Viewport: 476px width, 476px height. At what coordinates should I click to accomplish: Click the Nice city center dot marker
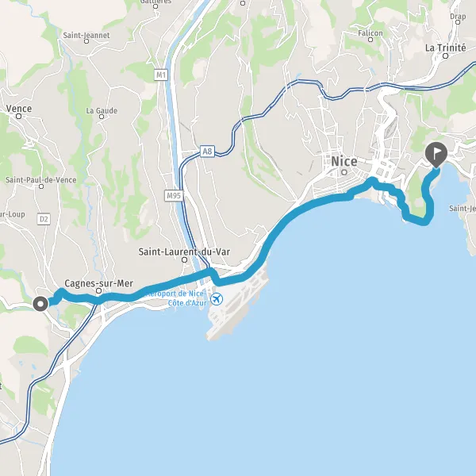click(344, 172)
